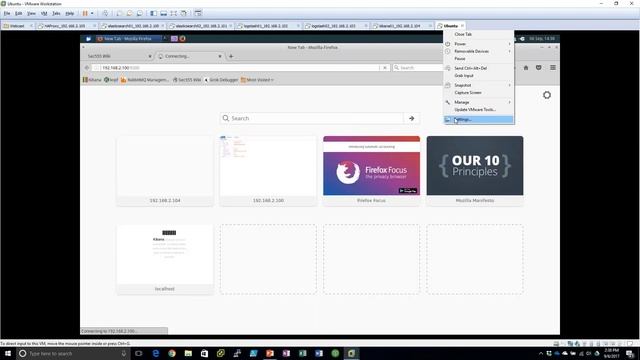
Task: Click the Windows taskbar search box
Action: pos(73,353)
